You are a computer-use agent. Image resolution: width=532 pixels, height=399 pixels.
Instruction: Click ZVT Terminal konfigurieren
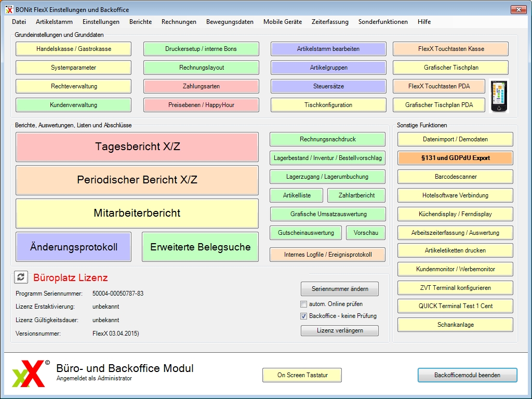pos(455,288)
